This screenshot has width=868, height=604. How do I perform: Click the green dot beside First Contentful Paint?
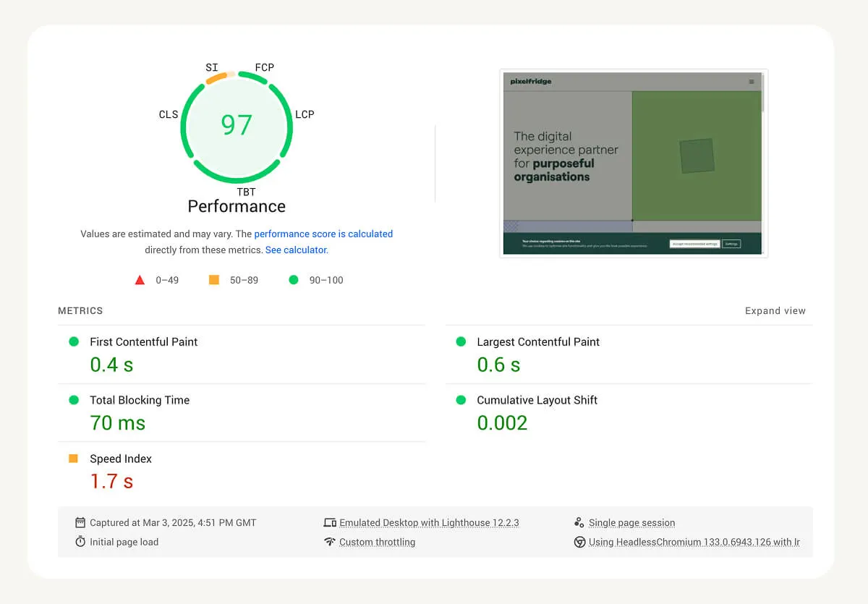74,341
